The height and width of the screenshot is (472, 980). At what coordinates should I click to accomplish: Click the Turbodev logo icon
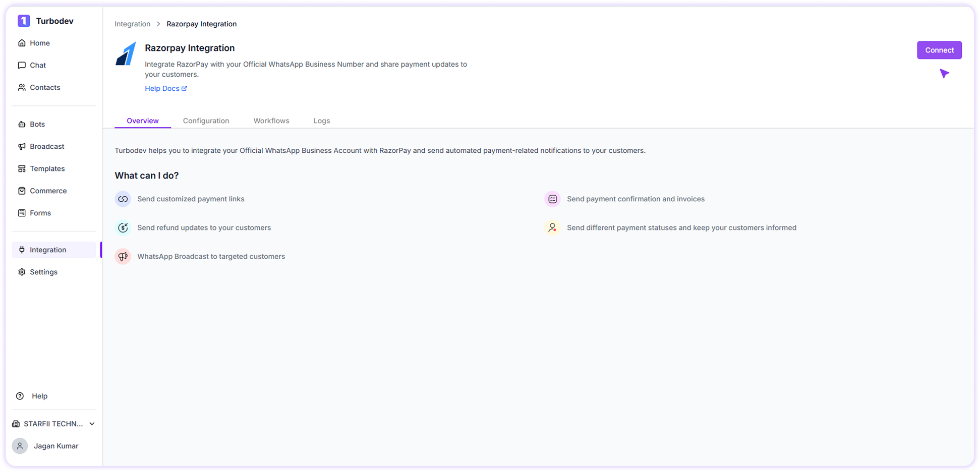(24, 21)
